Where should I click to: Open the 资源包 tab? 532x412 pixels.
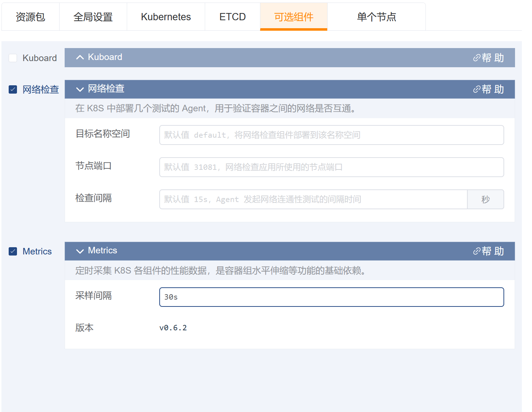pyautogui.click(x=30, y=17)
